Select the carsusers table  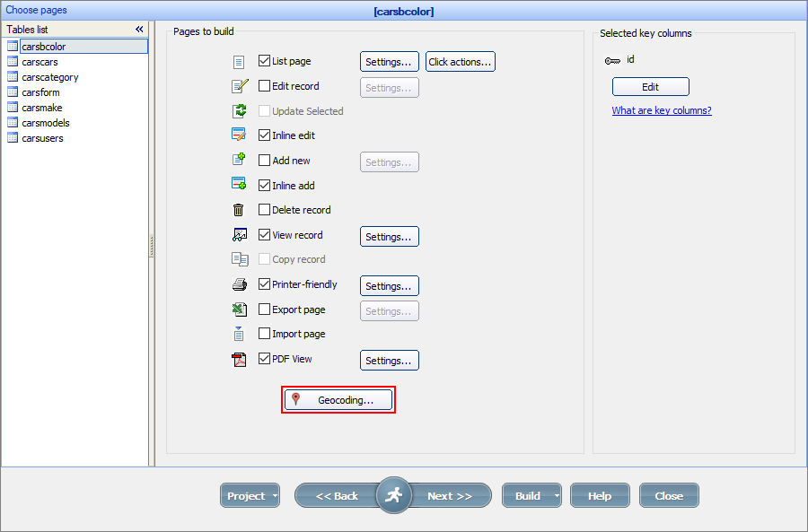pos(42,138)
